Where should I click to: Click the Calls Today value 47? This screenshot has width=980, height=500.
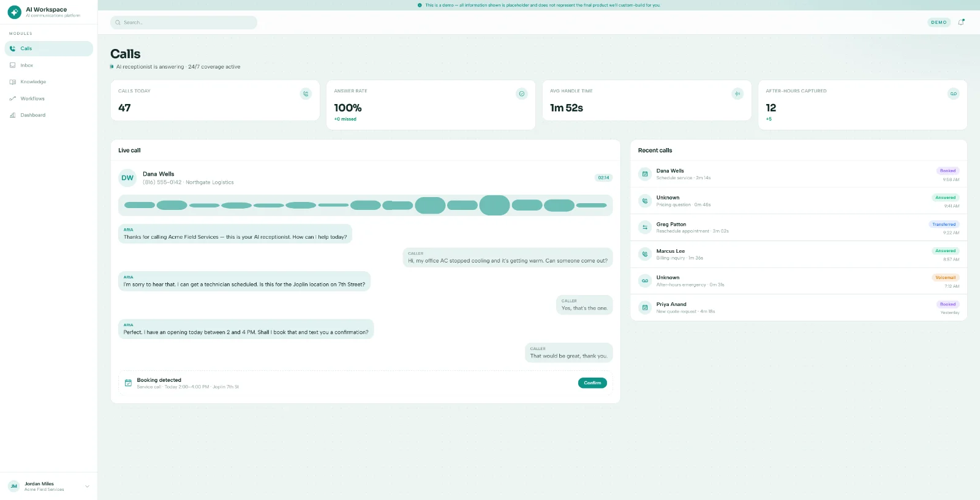click(x=124, y=108)
